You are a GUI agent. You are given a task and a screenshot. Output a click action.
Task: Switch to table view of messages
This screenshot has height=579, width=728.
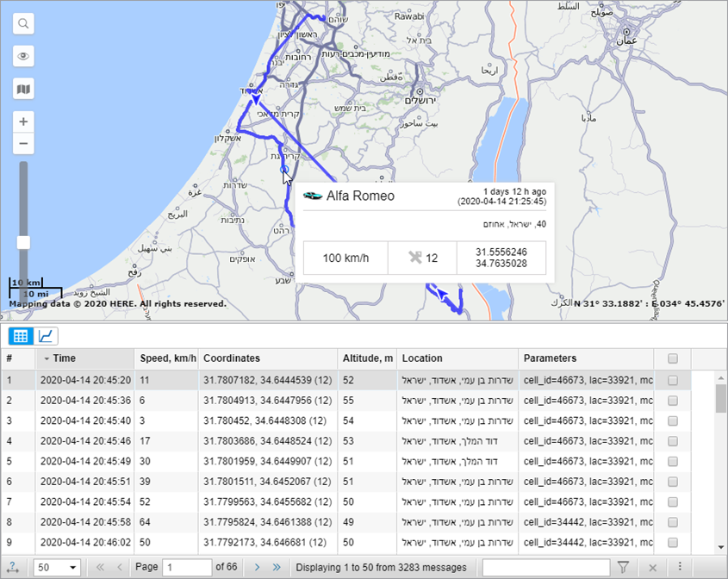22,336
